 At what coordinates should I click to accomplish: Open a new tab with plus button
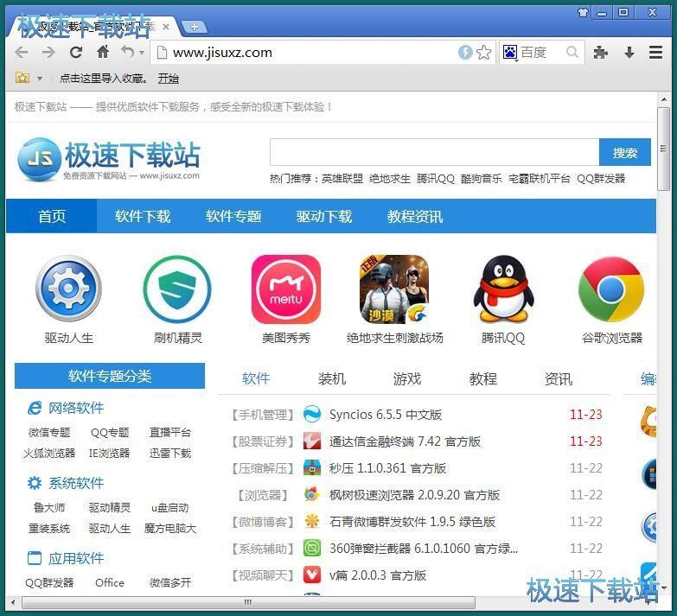pos(195,27)
